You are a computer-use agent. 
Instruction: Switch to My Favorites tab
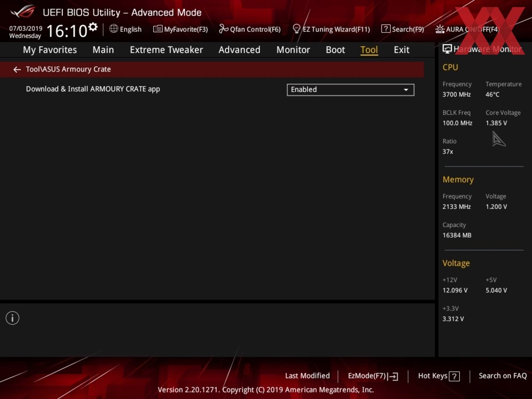click(50, 50)
